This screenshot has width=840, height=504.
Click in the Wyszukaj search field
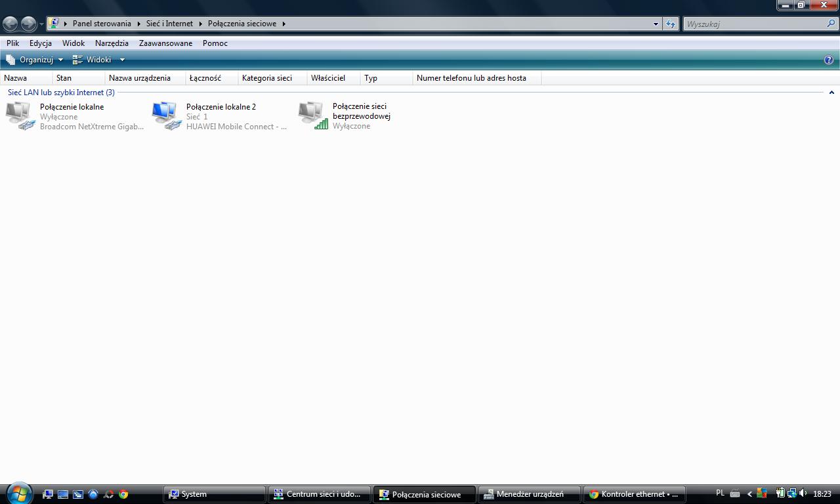pyautogui.click(x=755, y=24)
